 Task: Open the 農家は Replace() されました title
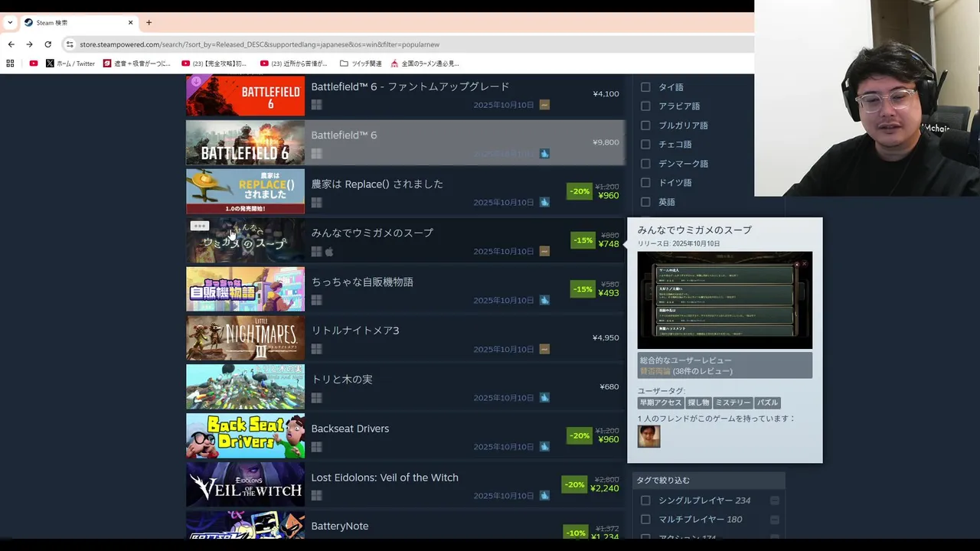tap(377, 184)
